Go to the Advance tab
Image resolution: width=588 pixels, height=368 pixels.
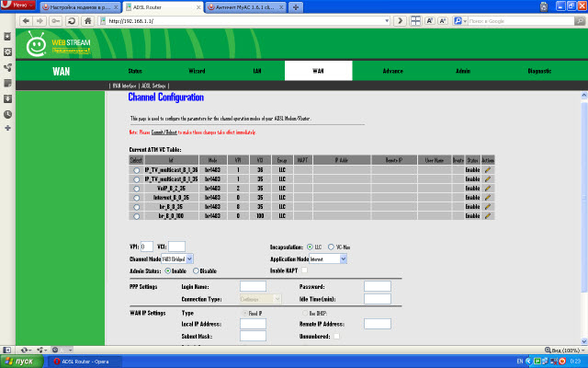click(x=393, y=70)
